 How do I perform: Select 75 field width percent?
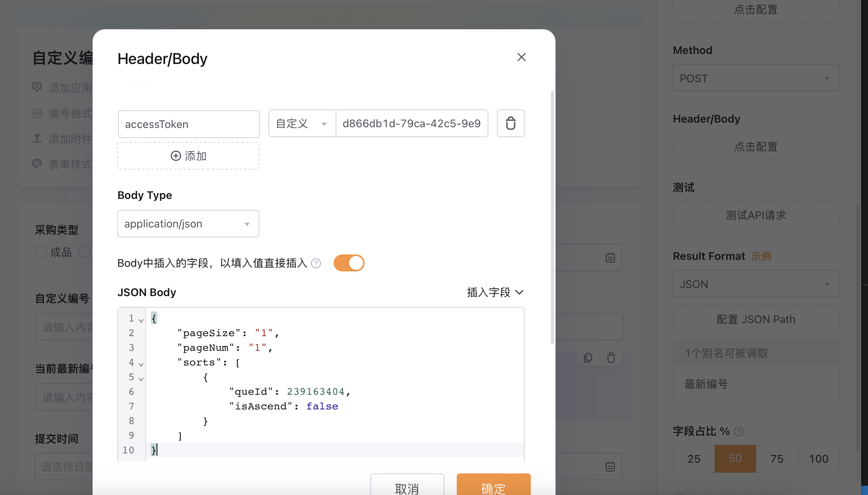pyautogui.click(x=777, y=459)
